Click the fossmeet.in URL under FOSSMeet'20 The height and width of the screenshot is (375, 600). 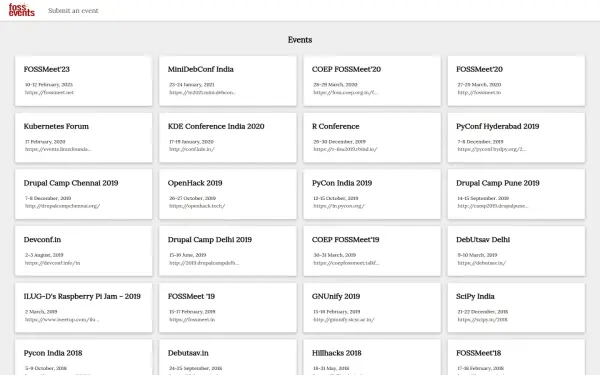[x=479, y=92]
